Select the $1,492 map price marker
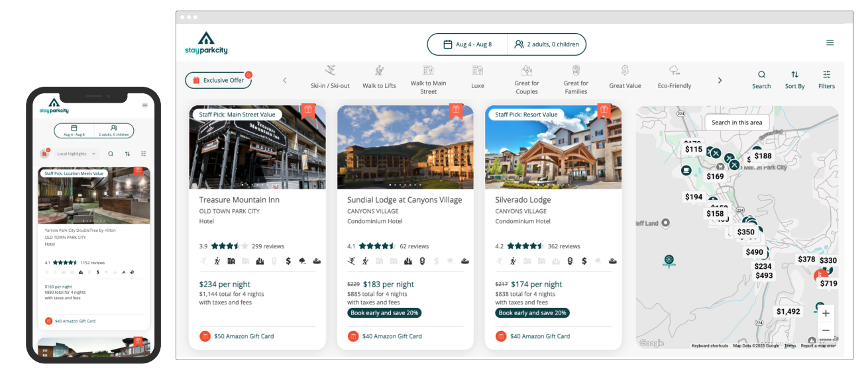 [788, 312]
